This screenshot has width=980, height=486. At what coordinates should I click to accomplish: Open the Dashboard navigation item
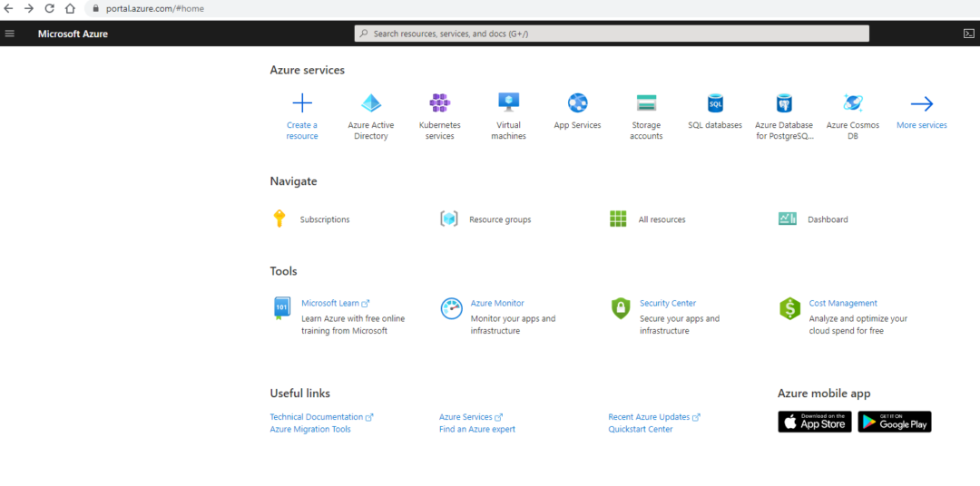click(x=828, y=219)
